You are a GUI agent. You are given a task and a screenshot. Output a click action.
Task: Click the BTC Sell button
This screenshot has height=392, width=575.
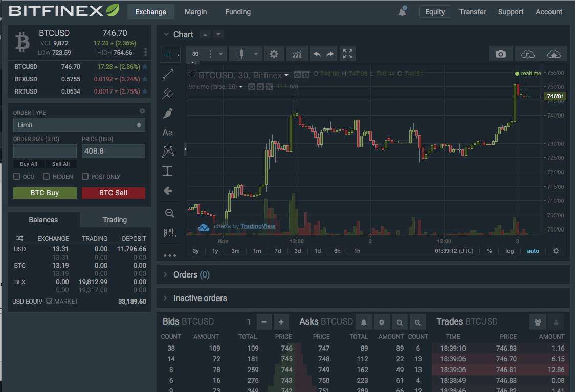pyautogui.click(x=114, y=193)
